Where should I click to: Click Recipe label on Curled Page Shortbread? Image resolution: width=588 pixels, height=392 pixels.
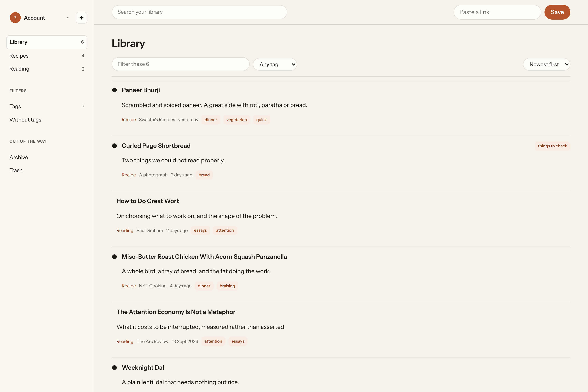[x=129, y=175]
